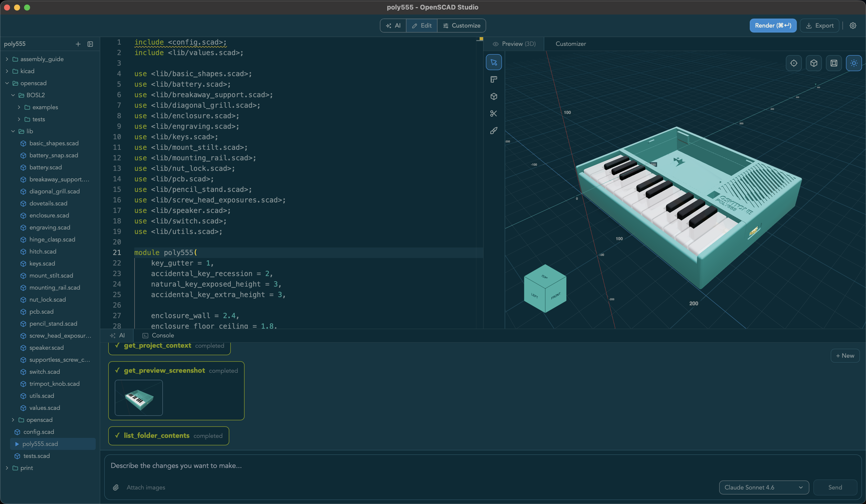Click the Console terminal icon
This screenshot has width=866, height=504.
(x=145, y=335)
